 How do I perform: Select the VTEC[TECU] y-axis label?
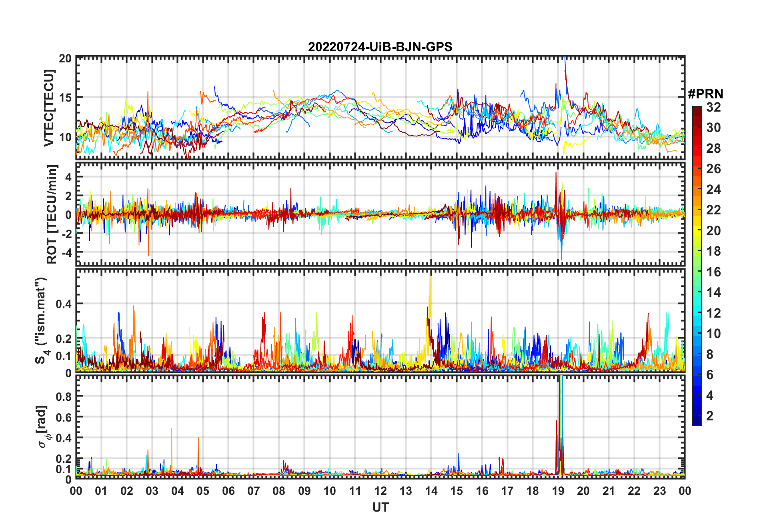click(49, 108)
